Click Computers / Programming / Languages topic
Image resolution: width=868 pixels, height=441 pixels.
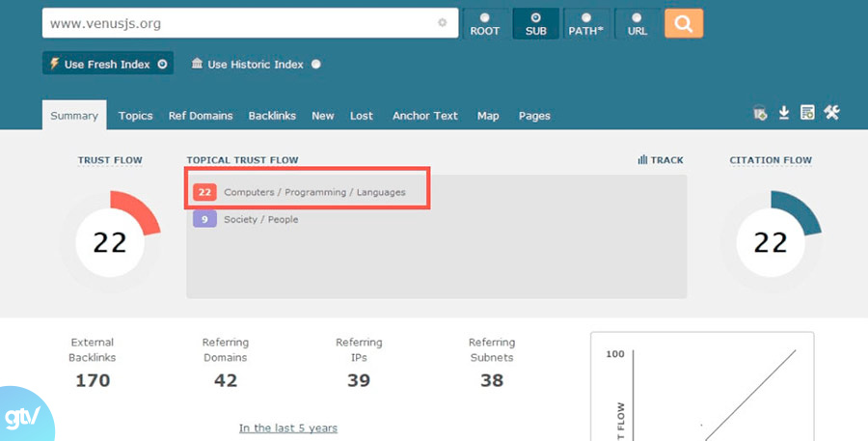(314, 193)
